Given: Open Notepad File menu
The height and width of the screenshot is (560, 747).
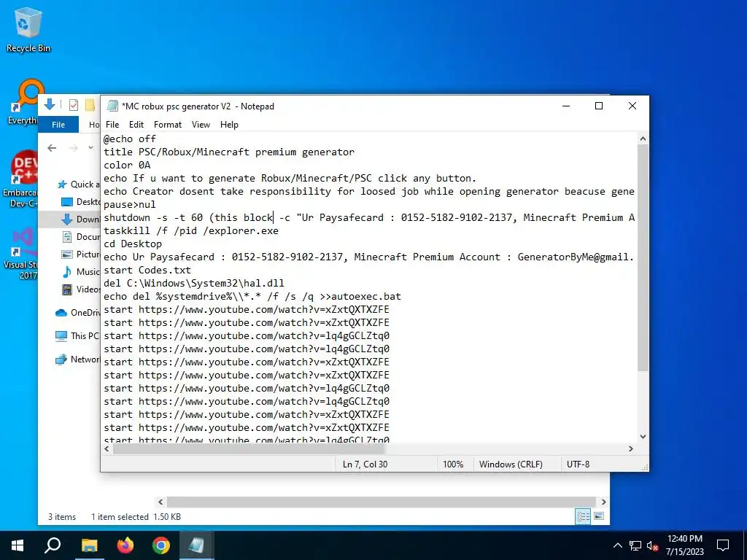Looking at the screenshot, I should 112,124.
